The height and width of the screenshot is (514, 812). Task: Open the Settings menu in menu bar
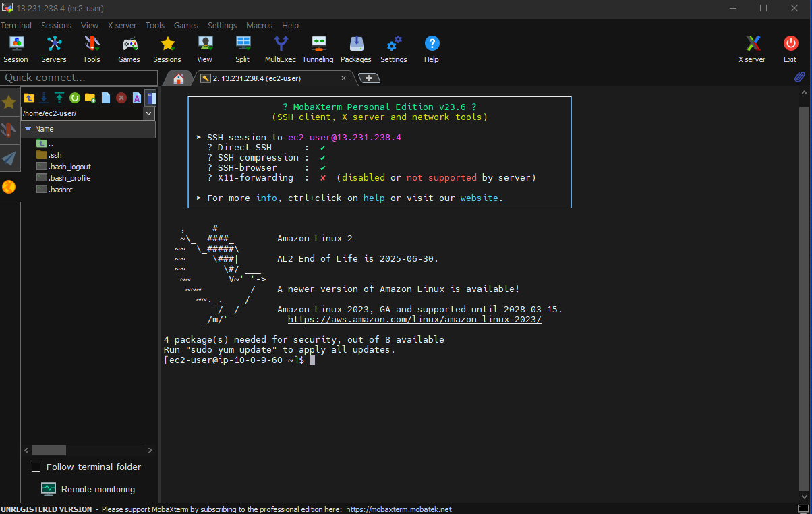click(222, 25)
